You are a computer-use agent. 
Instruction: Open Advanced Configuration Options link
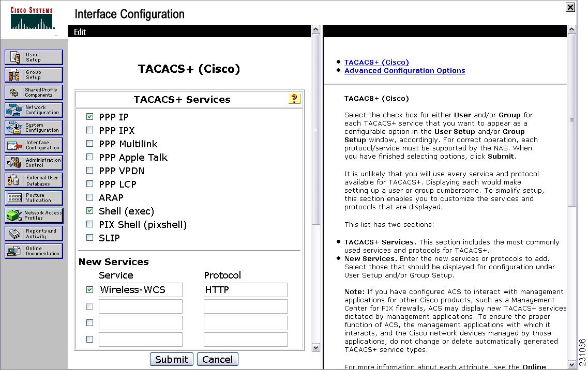(404, 70)
